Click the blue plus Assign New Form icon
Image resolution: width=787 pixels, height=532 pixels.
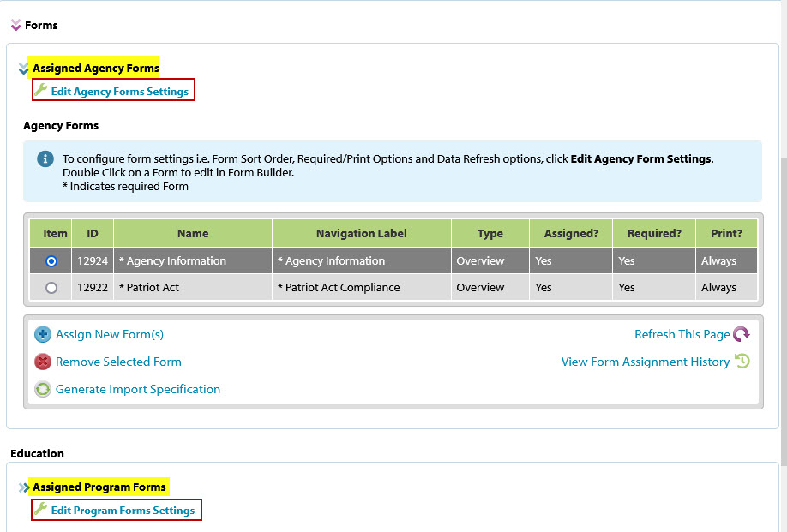click(x=43, y=335)
